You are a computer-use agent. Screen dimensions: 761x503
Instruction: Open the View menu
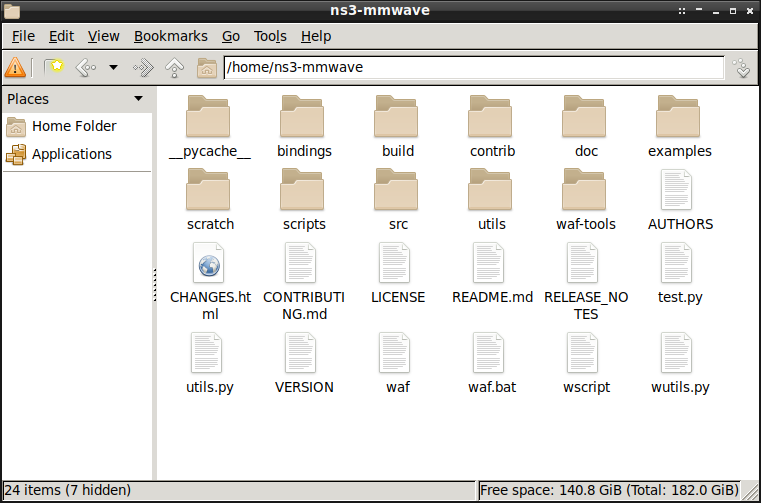[103, 36]
